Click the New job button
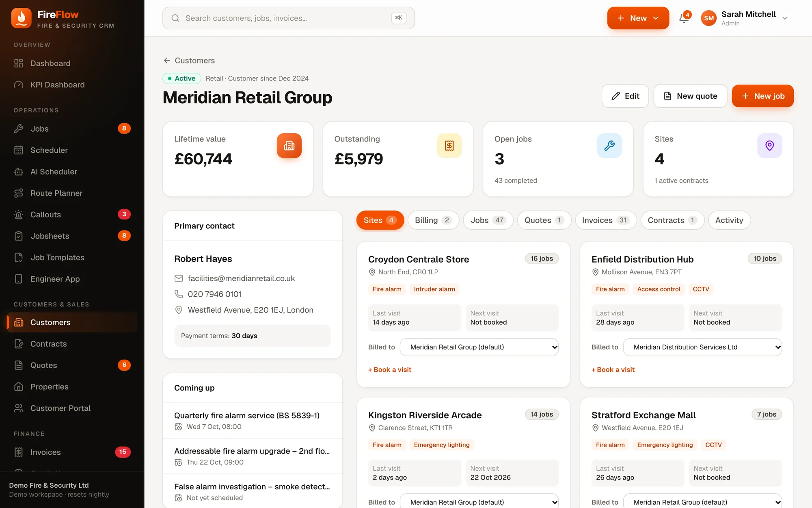812x508 pixels. [x=762, y=96]
